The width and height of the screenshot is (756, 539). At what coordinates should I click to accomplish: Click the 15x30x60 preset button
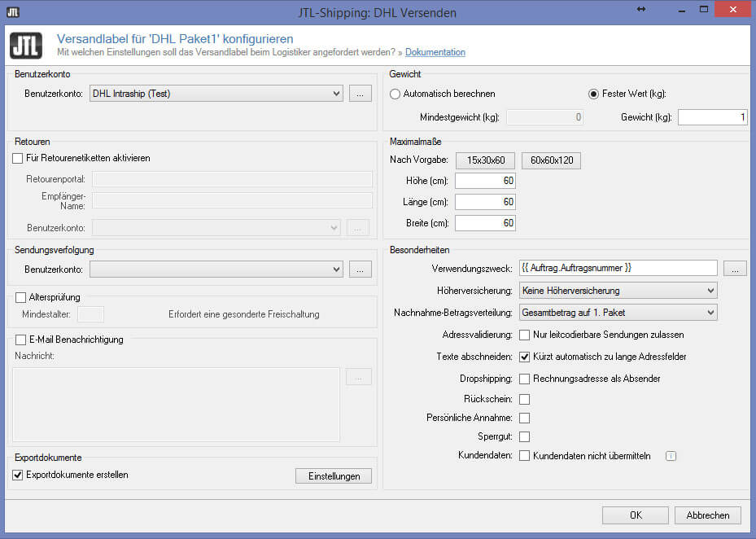(485, 160)
